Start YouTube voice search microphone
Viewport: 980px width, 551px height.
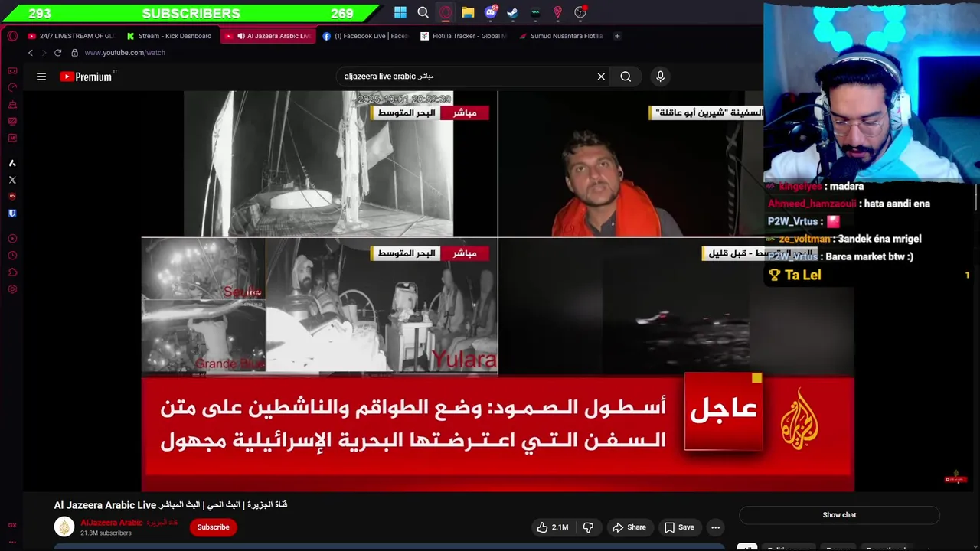[x=660, y=77]
